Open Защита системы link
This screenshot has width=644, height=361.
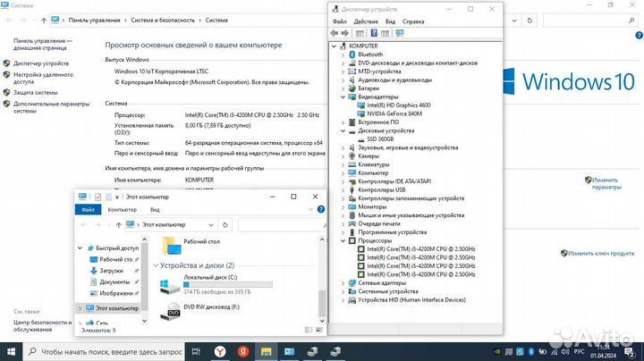[x=35, y=93]
